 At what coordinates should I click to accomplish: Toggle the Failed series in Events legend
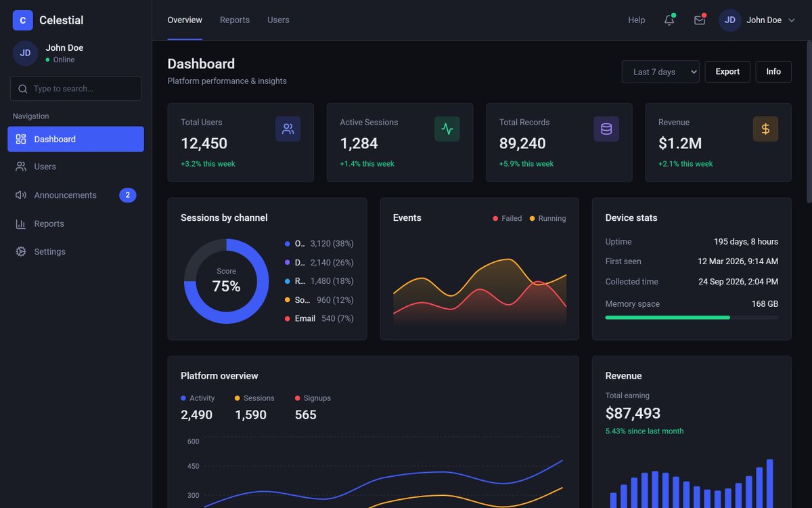click(x=507, y=218)
